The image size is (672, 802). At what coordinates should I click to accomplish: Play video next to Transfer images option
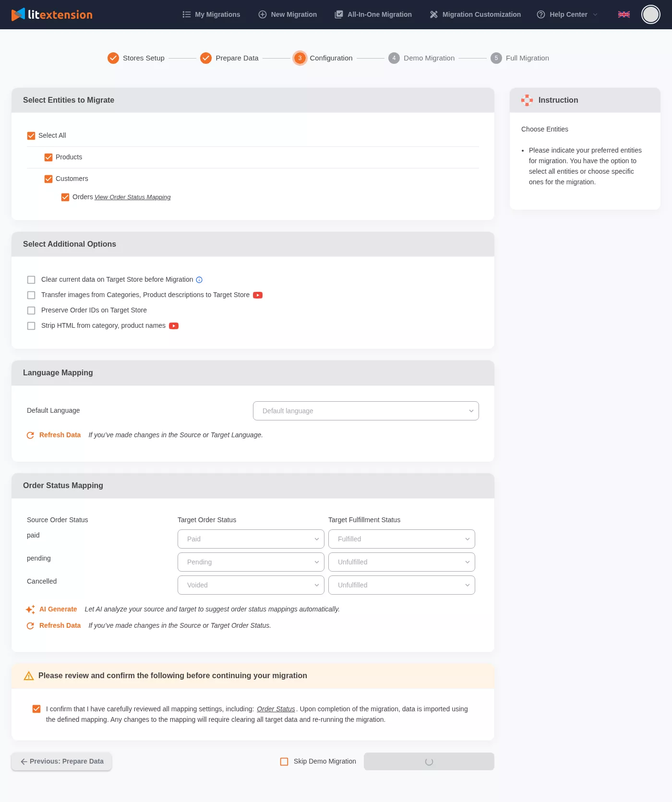pyautogui.click(x=258, y=295)
